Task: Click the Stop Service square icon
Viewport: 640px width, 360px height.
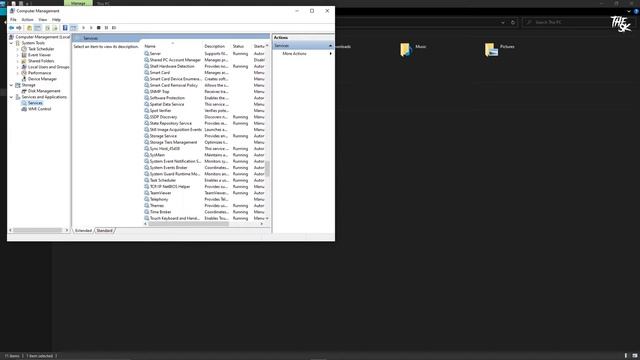Action: pyautogui.click(x=98, y=28)
